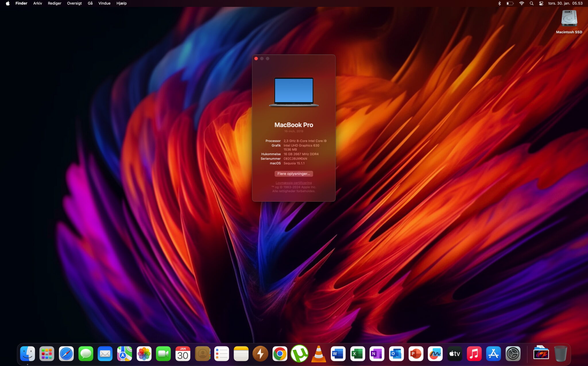Open Lovmæssig certificering link
This screenshot has height=366, width=588.
293,183
